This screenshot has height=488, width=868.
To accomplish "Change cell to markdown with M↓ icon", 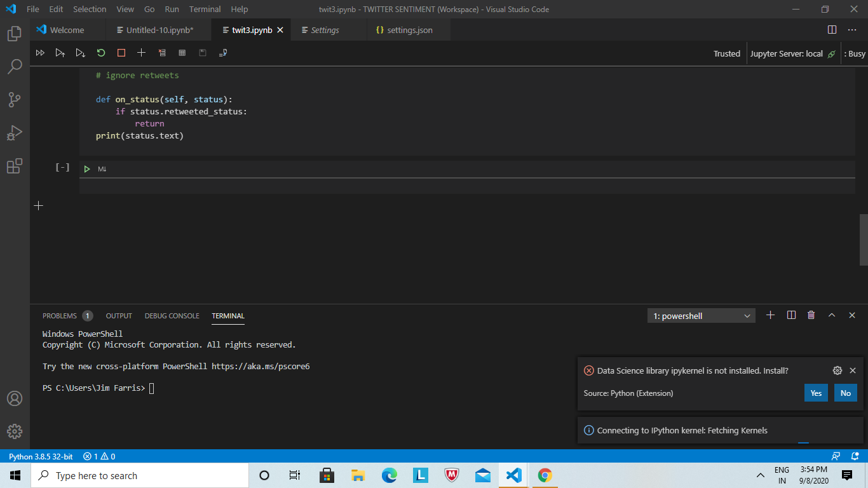I will (x=102, y=169).
